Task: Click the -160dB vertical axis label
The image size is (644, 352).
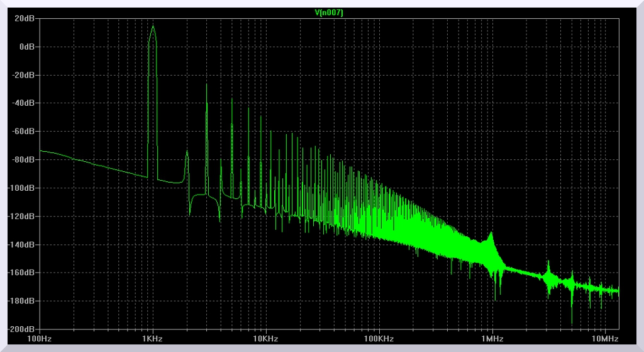Action: click(x=21, y=273)
